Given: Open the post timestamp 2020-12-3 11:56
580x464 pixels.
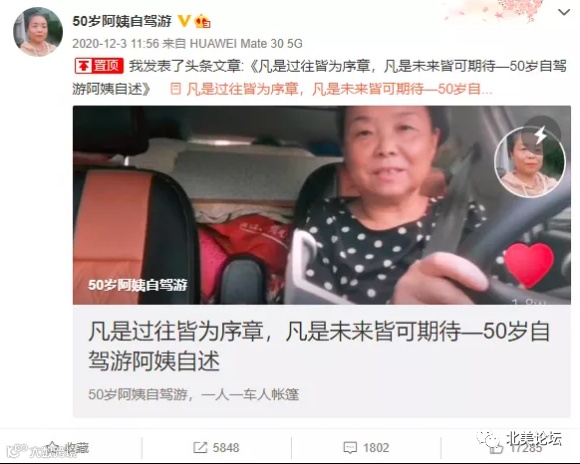Looking at the screenshot, I should point(115,44).
